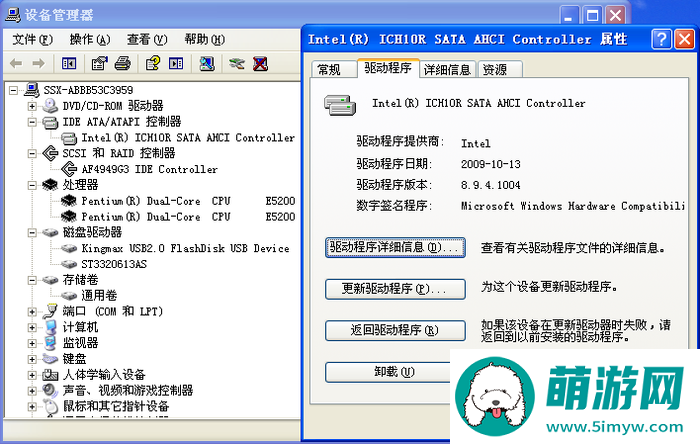
Task: Select the 通用卷 tree item
Action: click(x=99, y=295)
